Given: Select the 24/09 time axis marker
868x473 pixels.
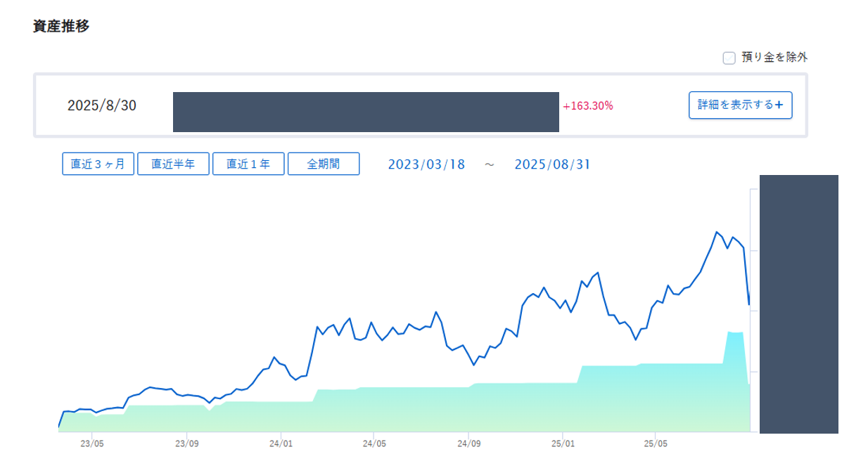Looking at the screenshot, I should [468, 444].
